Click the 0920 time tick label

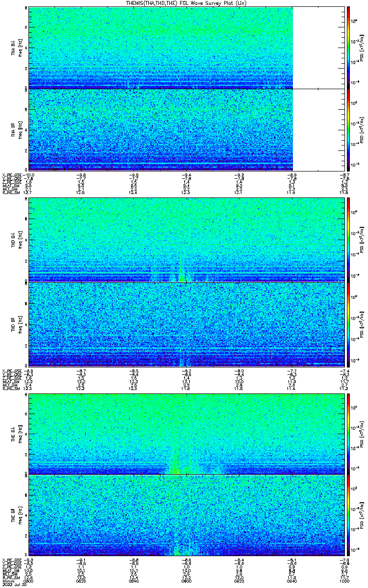(x=239, y=581)
